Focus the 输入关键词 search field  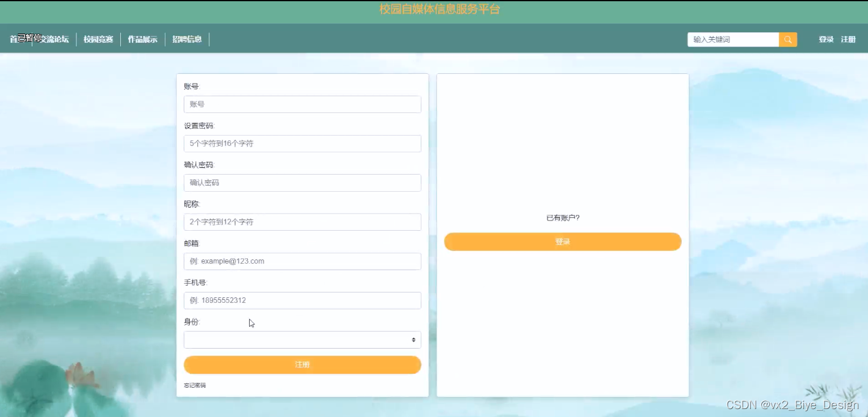click(733, 40)
